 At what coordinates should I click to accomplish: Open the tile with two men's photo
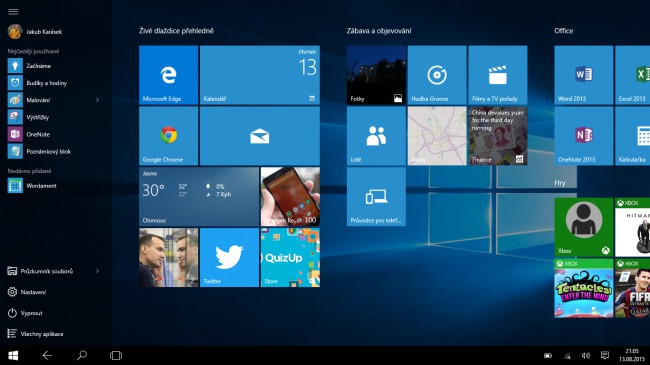coord(168,258)
